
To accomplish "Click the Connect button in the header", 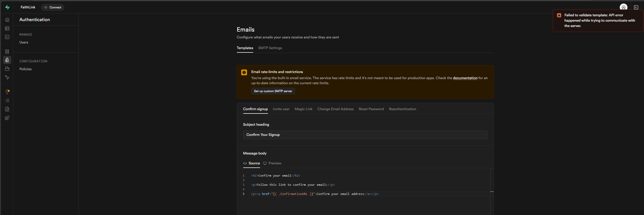I will (x=53, y=7).
